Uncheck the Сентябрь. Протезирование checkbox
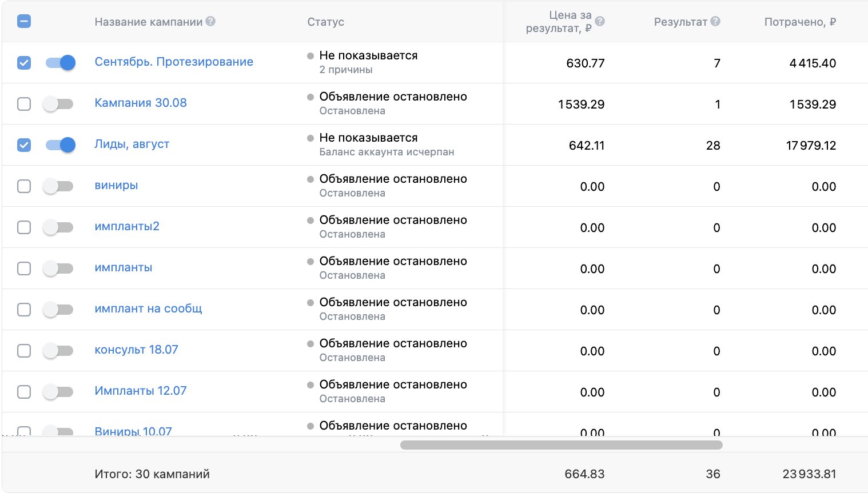Image resolution: width=868 pixels, height=497 pixels. 24,63
